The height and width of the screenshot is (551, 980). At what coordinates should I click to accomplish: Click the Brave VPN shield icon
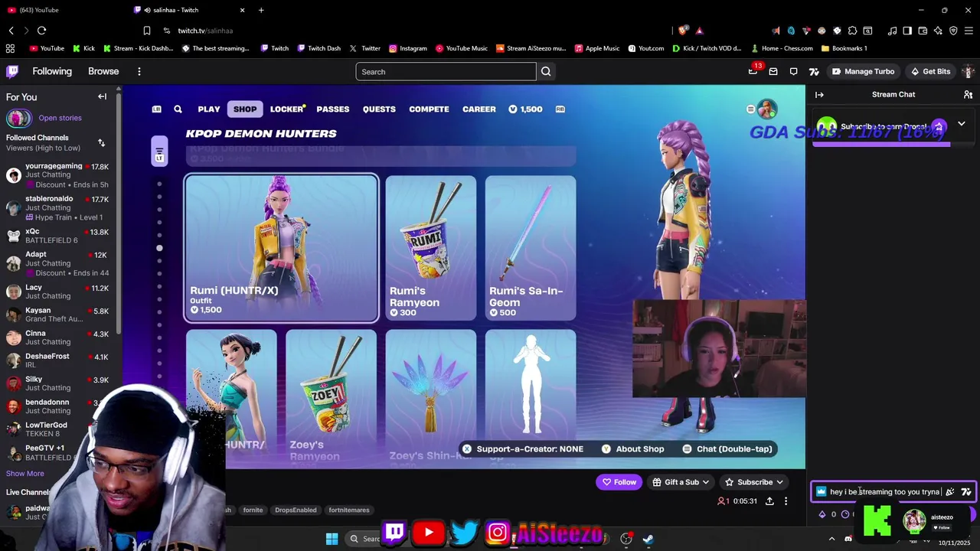[953, 31]
